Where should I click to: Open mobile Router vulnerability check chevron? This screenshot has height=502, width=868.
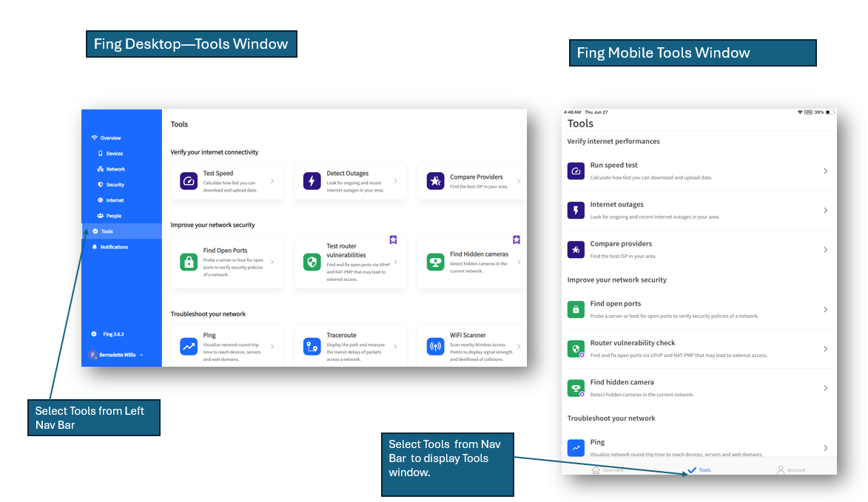825,349
